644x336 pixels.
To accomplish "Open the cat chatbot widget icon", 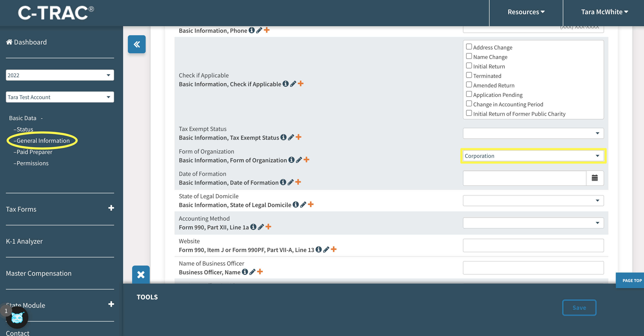I will click(x=17, y=318).
